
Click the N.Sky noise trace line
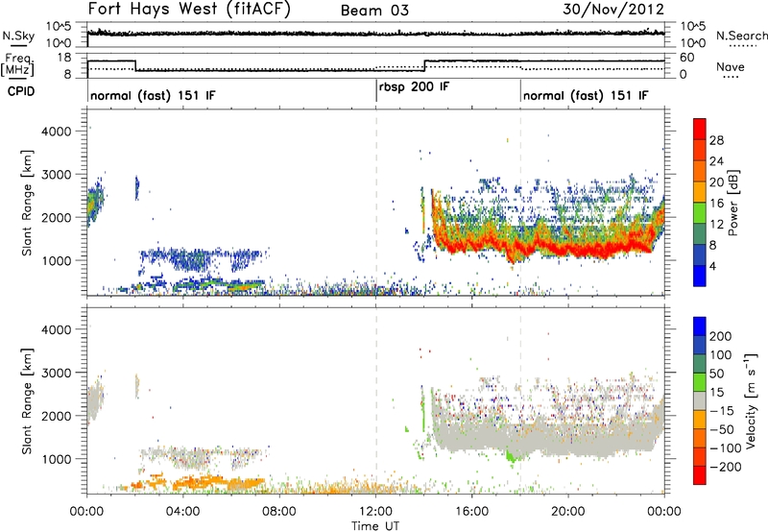(x=375, y=34)
